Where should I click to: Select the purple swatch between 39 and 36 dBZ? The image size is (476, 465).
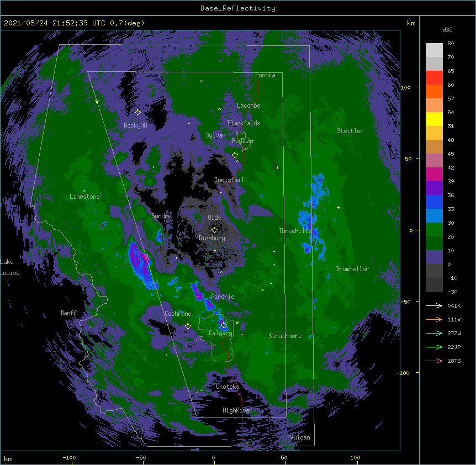coord(434,188)
